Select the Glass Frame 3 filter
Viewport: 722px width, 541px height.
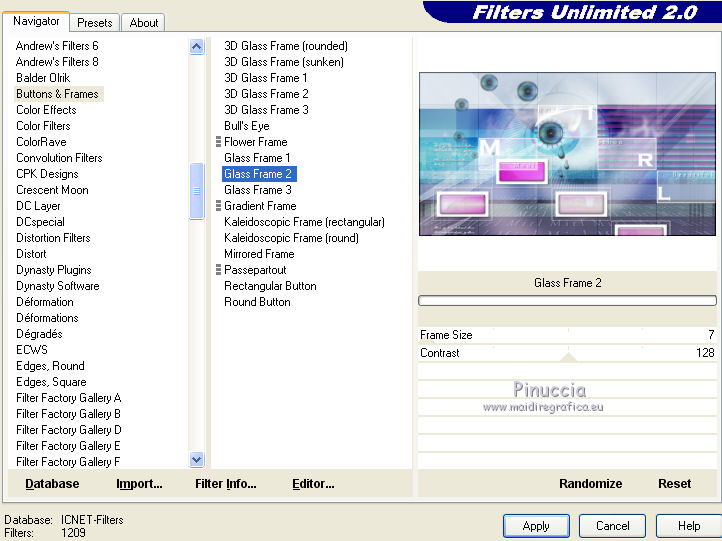[x=258, y=190]
